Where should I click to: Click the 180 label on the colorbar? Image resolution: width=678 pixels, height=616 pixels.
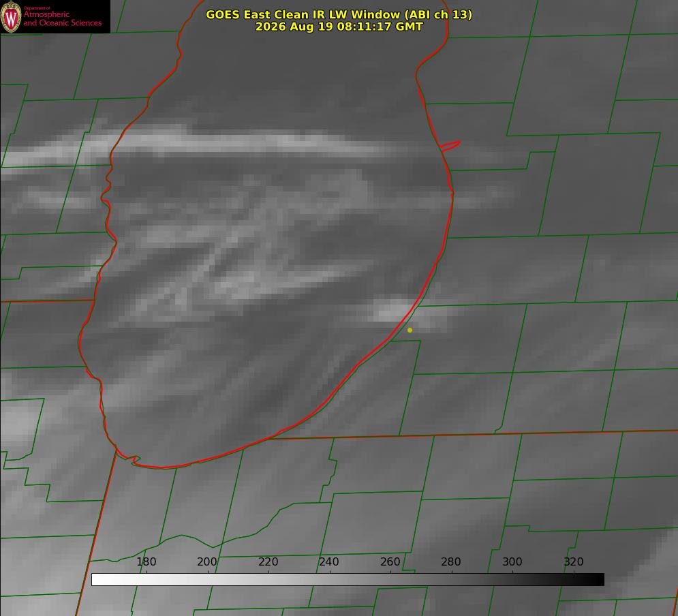click(x=146, y=561)
